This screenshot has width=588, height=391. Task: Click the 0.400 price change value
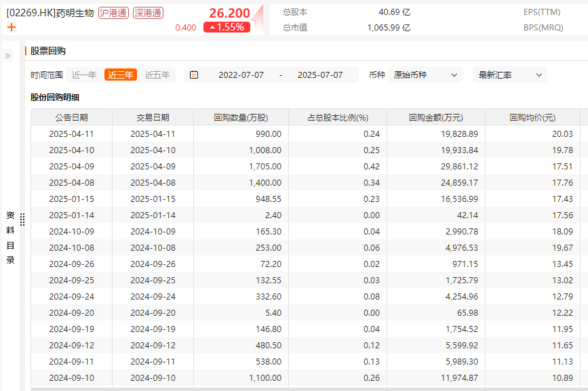coord(186,28)
